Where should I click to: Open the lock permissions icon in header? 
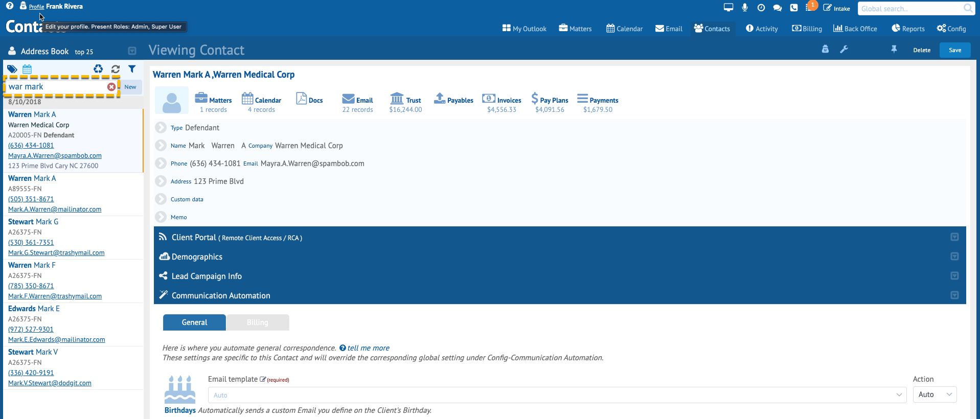click(825, 50)
